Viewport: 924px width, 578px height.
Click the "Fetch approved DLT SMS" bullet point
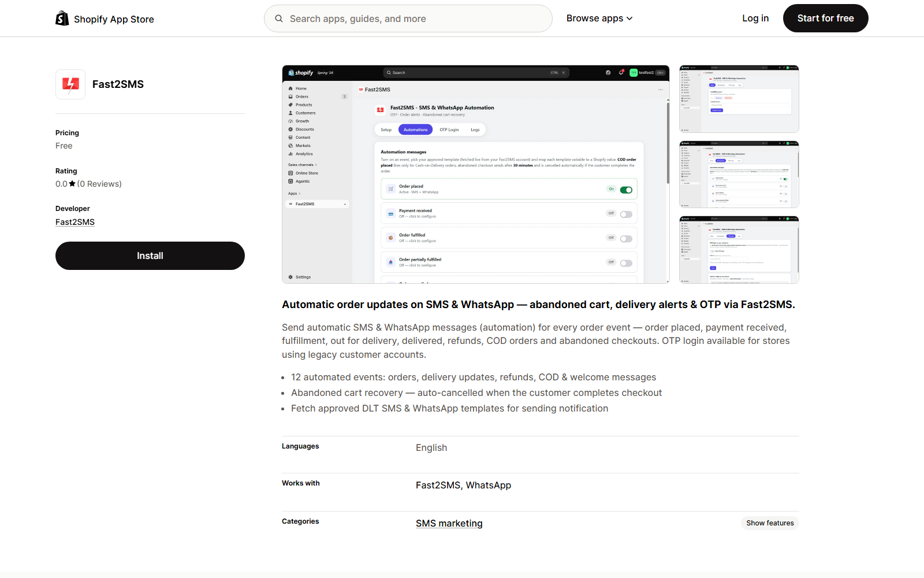(450, 408)
